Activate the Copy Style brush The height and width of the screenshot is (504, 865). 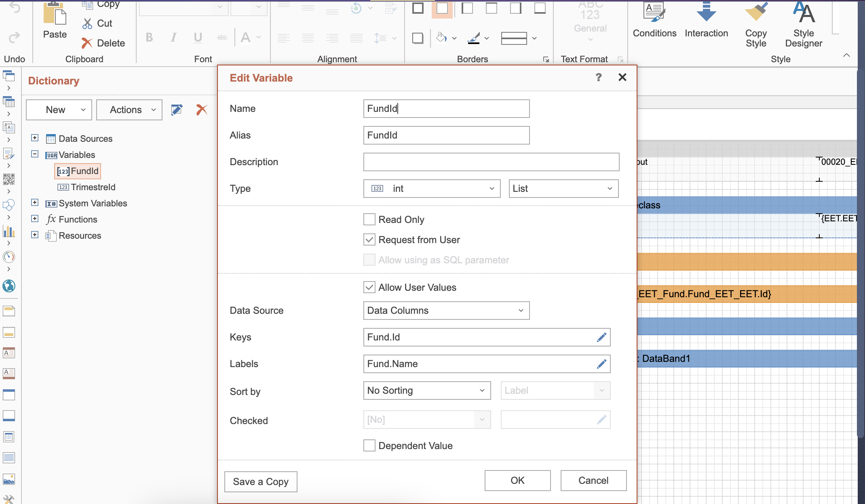point(756,24)
